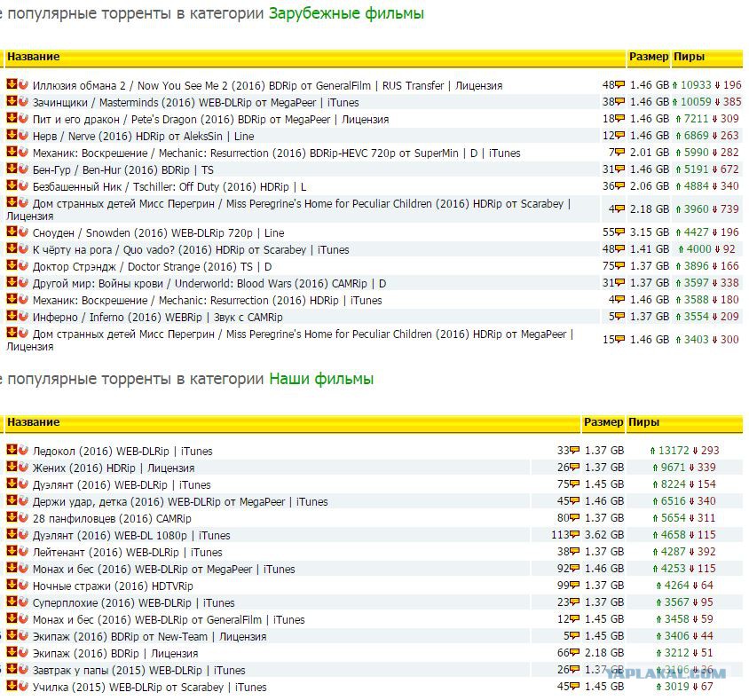
Task: Open the magnet link for Зачинщики / Masterminds
Action: pos(23,101)
